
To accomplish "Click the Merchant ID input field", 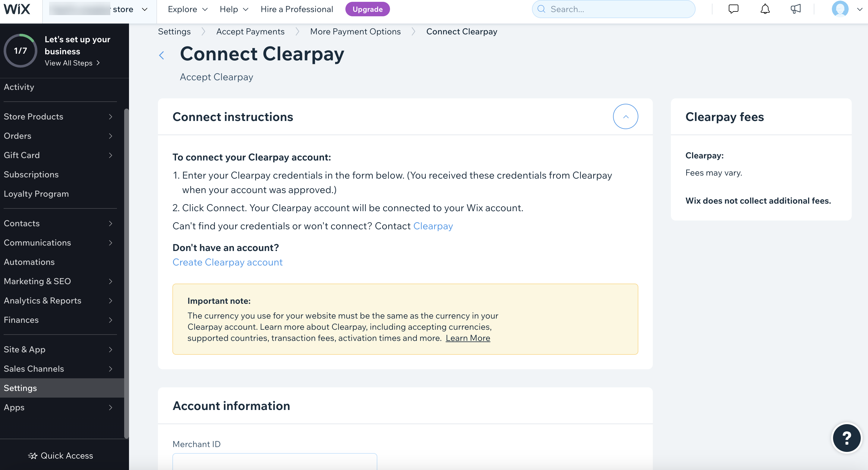I will (x=275, y=462).
